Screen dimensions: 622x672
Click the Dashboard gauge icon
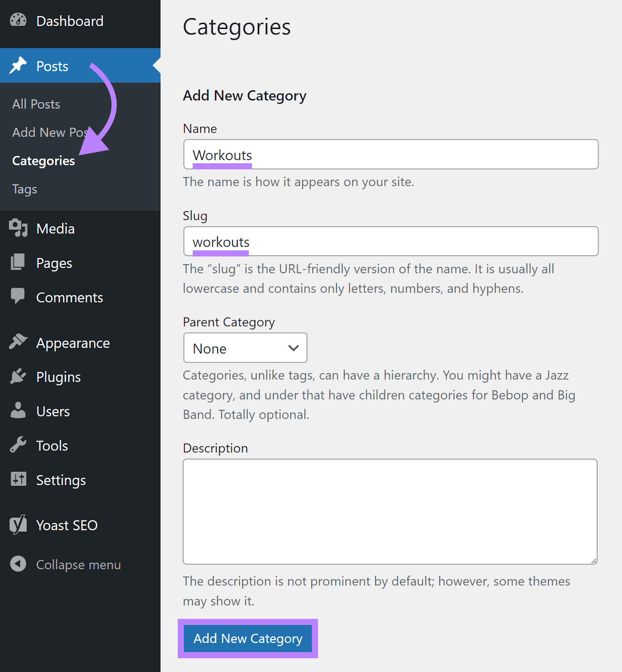[x=18, y=20]
